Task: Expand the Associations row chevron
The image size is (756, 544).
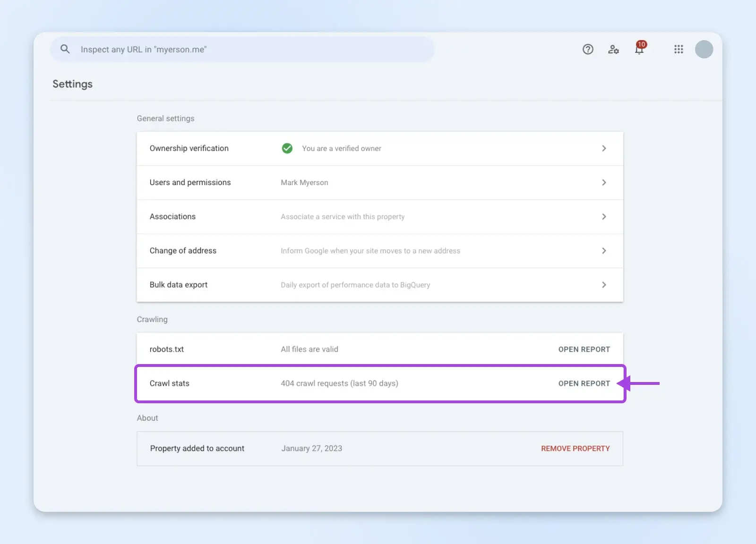Action: [604, 217]
